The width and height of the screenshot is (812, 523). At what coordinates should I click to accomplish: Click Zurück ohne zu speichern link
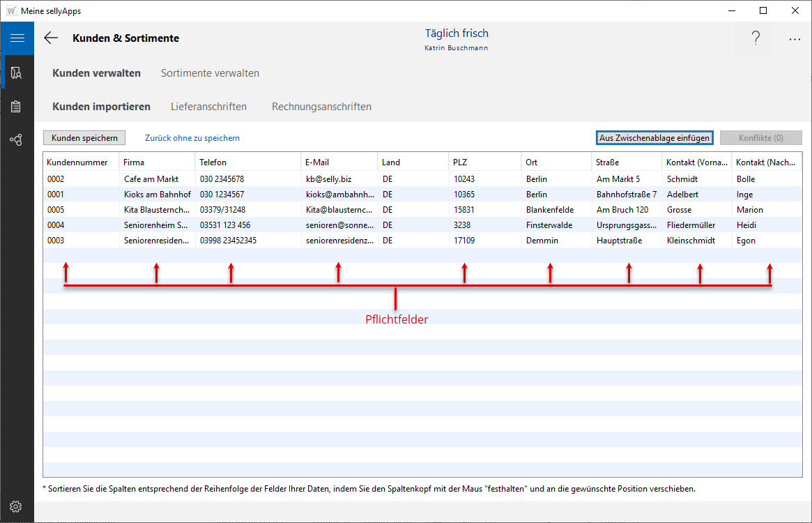[x=192, y=138]
